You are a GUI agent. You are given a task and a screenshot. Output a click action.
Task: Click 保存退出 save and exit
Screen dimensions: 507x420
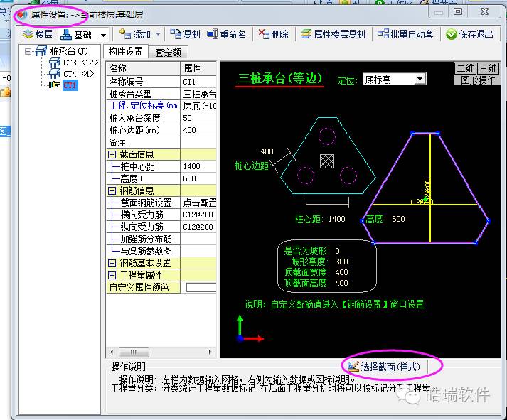(469, 34)
